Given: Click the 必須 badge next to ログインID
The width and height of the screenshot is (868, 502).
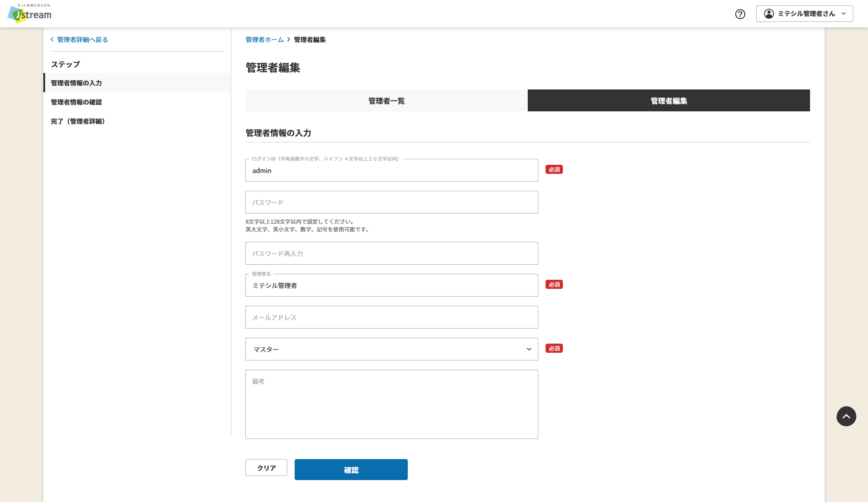Looking at the screenshot, I should 554,169.
